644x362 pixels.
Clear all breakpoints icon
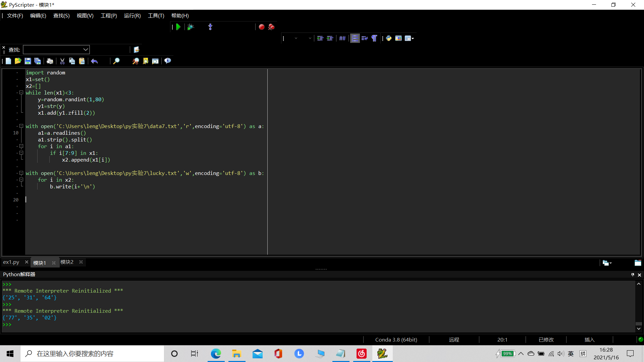(271, 27)
